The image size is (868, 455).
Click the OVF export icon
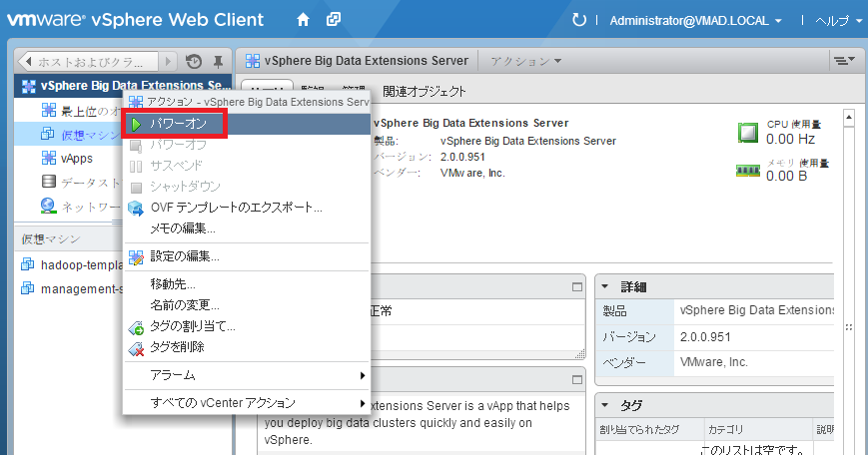click(136, 209)
